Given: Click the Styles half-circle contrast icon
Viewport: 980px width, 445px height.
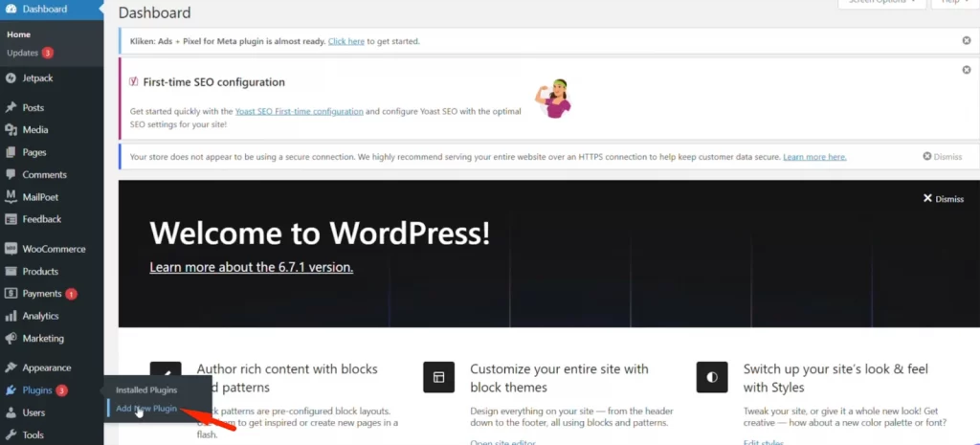Looking at the screenshot, I should pos(712,377).
